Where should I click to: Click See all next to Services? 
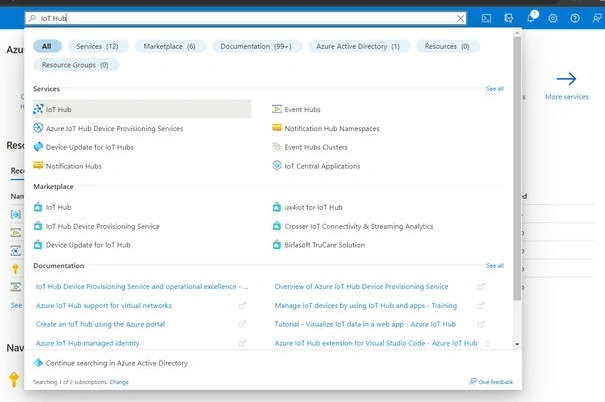tap(495, 89)
